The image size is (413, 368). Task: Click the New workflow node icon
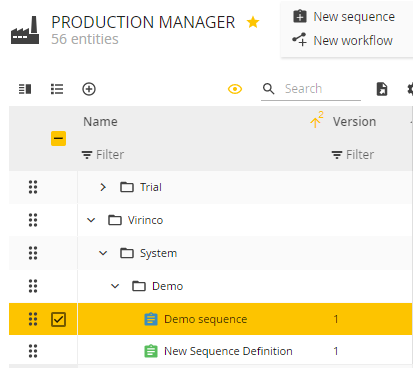point(299,39)
